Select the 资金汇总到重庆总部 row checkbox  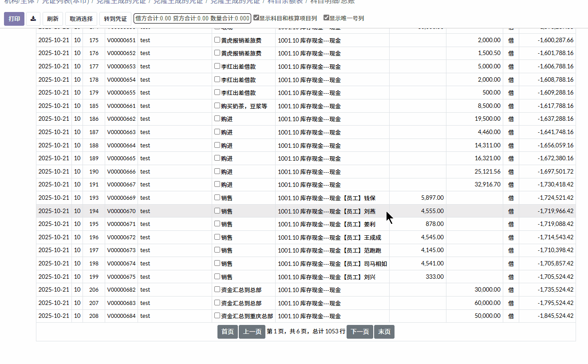pyautogui.click(x=217, y=316)
